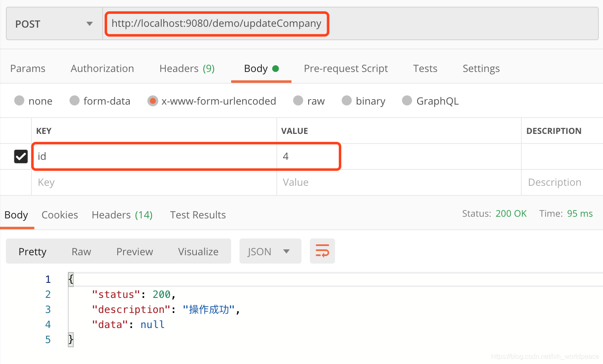Open the Headers (9) request tab
This screenshot has width=603, height=364.
tap(187, 69)
